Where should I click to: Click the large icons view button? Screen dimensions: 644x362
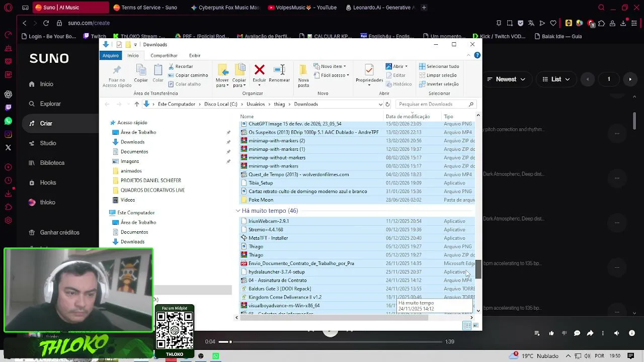coord(475,326)
